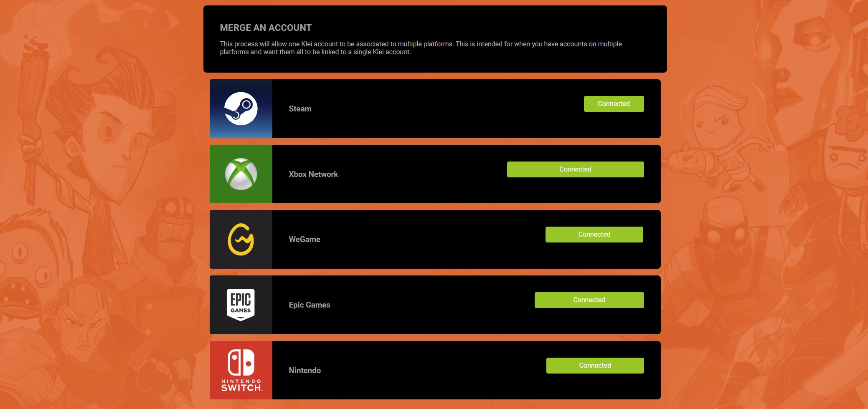
Task: Select the Nintendo platform name text
Action: tap(305, 370)
